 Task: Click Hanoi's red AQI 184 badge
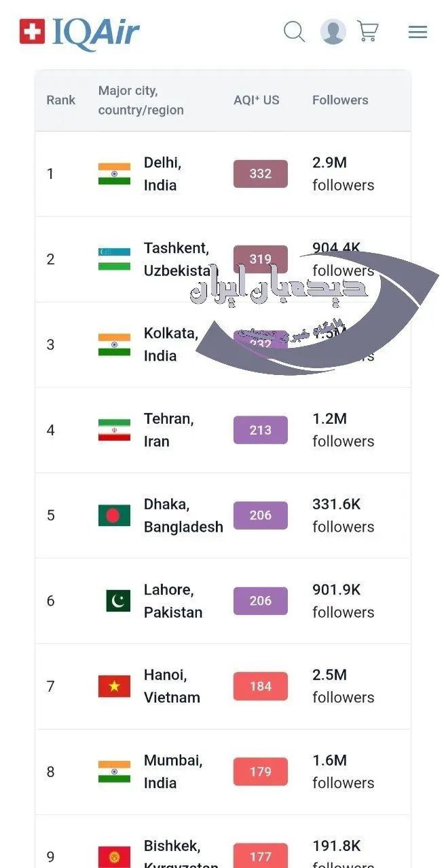pos(261,686)
